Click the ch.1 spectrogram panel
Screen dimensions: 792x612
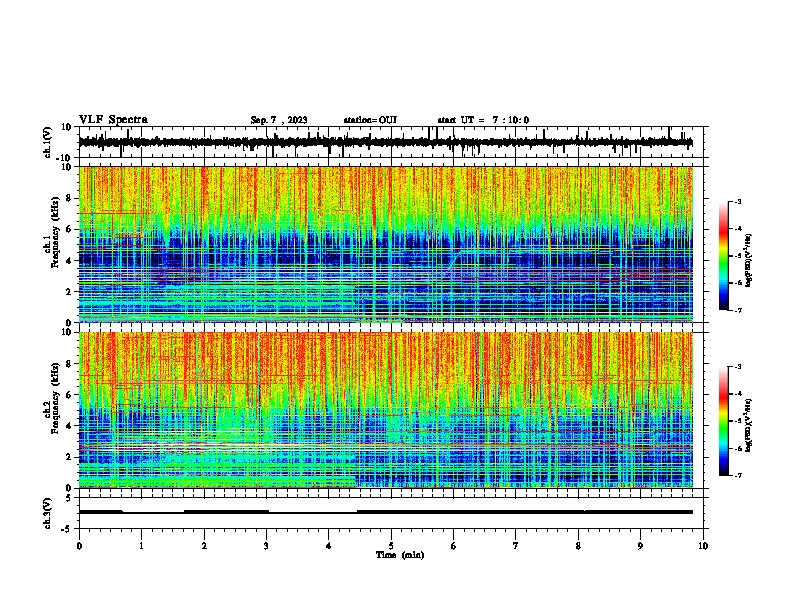[x=386, y=244]
